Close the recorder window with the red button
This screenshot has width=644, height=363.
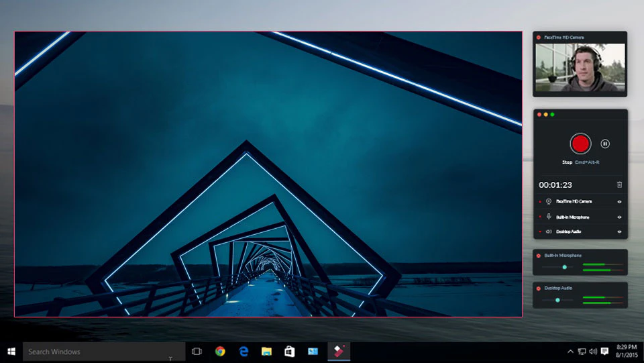click(x=539, y=115)
